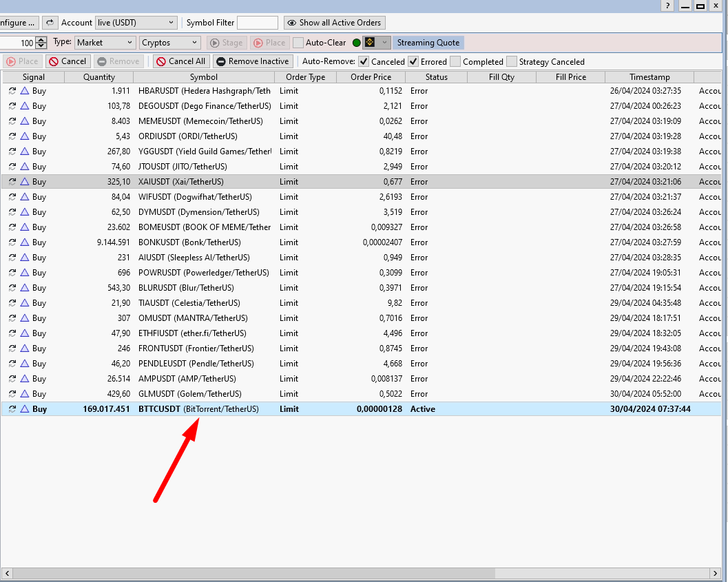Increase the quantity with the up arrow
The width and height of the screenshot is (728, 582).
pyautogui.click(x=41, y=39)
